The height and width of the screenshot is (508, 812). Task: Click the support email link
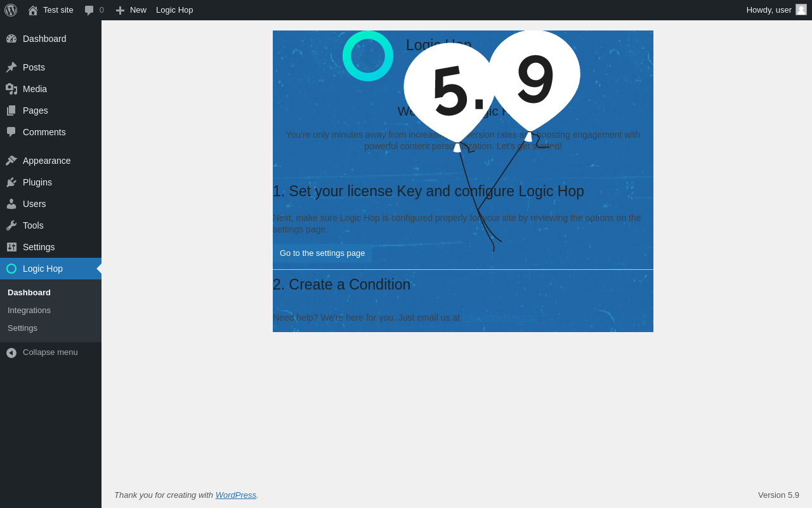(x=500, y=317)
